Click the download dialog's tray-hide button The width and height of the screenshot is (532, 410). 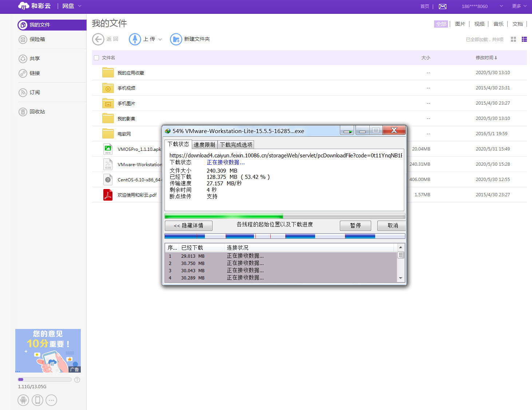point(347,130)
